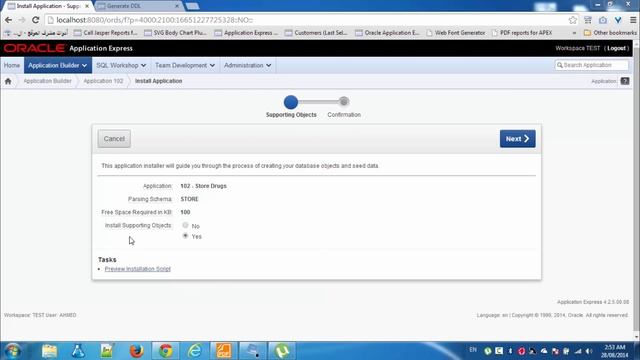Open the Call Jasper Reports bookmark
Viewport: 640px width, 360px height.
(106, 33)
